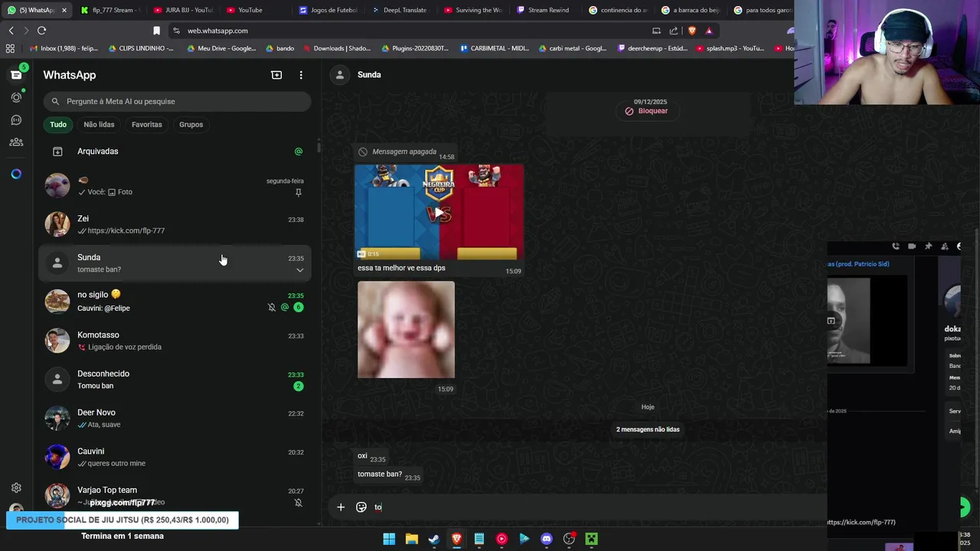Open WhatsApp settings gear icon
The height and width of the screenshot is (551, 980).
point(16,487)
